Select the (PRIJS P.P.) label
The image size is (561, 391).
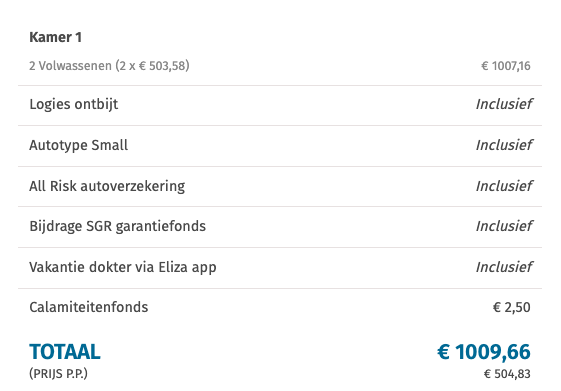pyautogui.click(x=58, y=374)
